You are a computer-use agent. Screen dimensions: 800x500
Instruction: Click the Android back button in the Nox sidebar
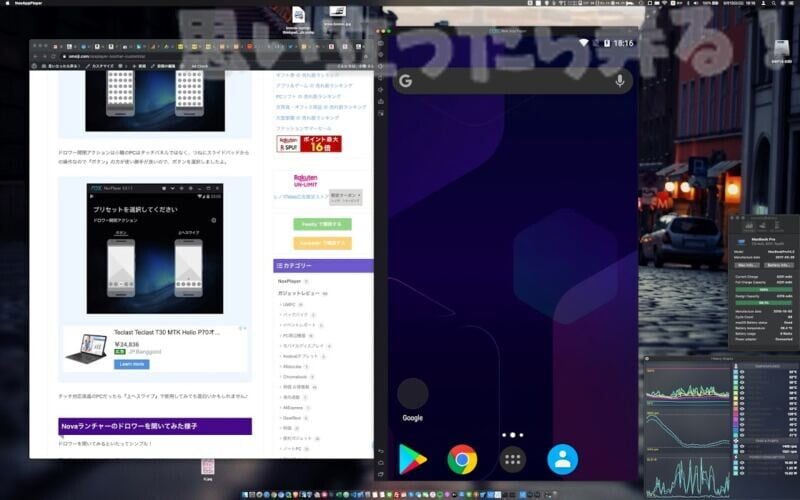(x=381, y=452)
